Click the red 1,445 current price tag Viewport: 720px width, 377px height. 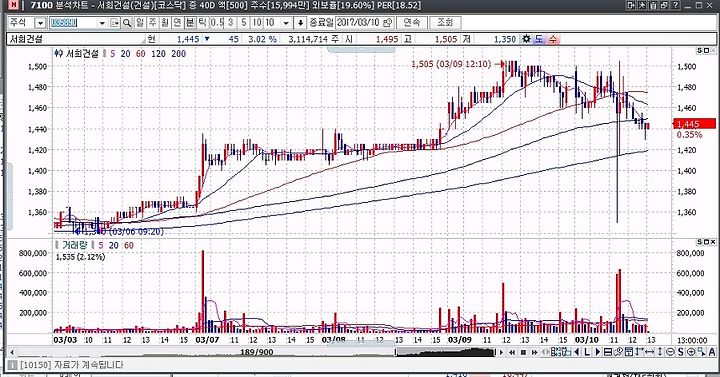[694, 124]
